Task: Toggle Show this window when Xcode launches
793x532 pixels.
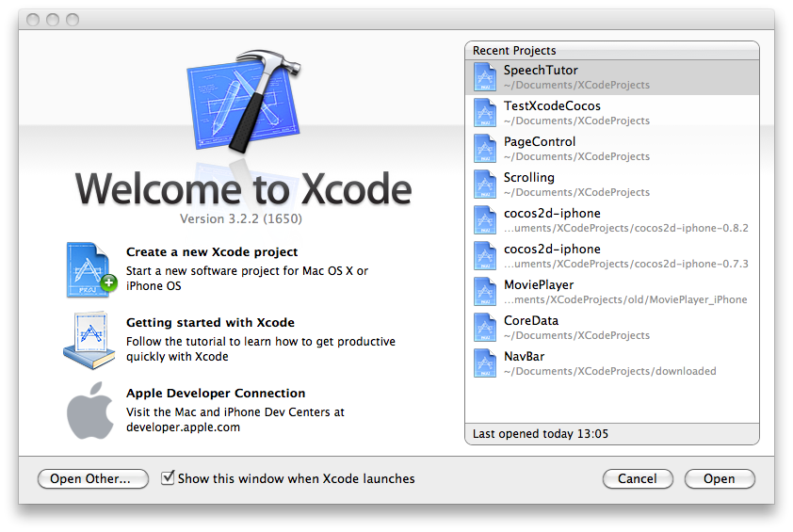Action: coord(168,478)
